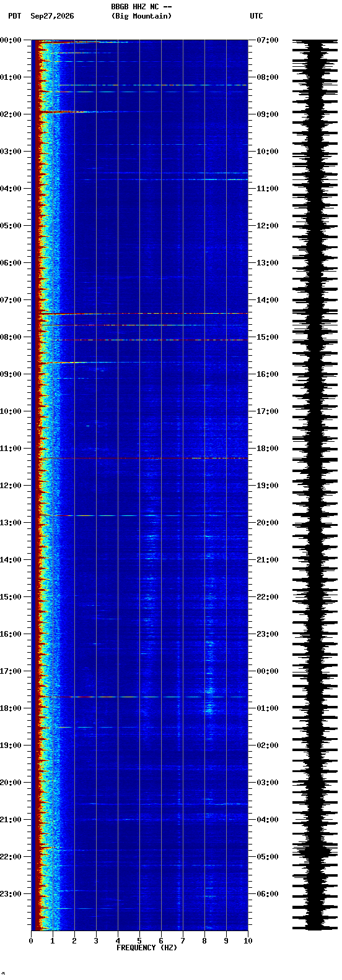The image size is (342, 980).
Task: Click the 16:00 PDT time label on left axis
Action: [11, 634]
